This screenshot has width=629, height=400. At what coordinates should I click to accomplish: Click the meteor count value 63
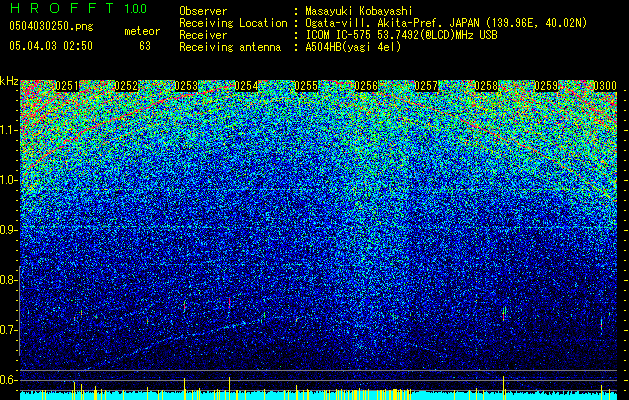pyautogui.click(x=145, y=46)
